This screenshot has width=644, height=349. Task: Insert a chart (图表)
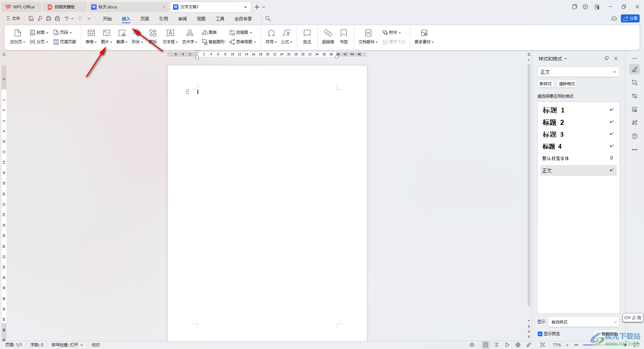point(209,33)
